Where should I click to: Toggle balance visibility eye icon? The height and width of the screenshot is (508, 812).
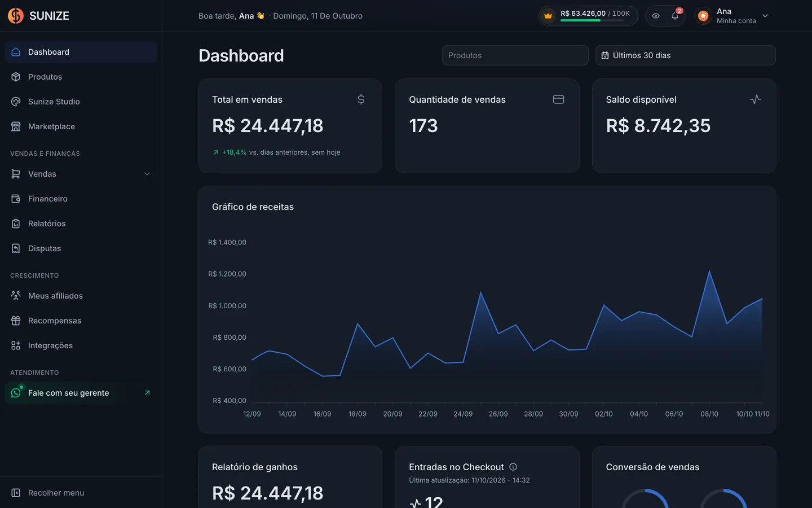point(656,16)
